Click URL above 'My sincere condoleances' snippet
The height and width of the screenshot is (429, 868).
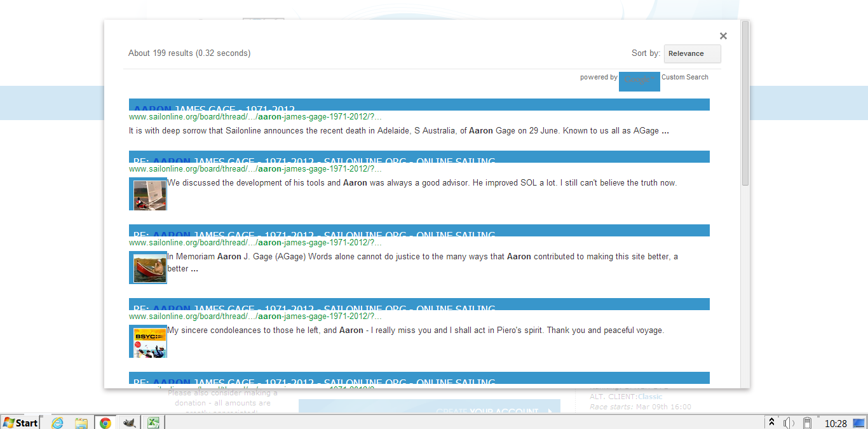[255, 317]
